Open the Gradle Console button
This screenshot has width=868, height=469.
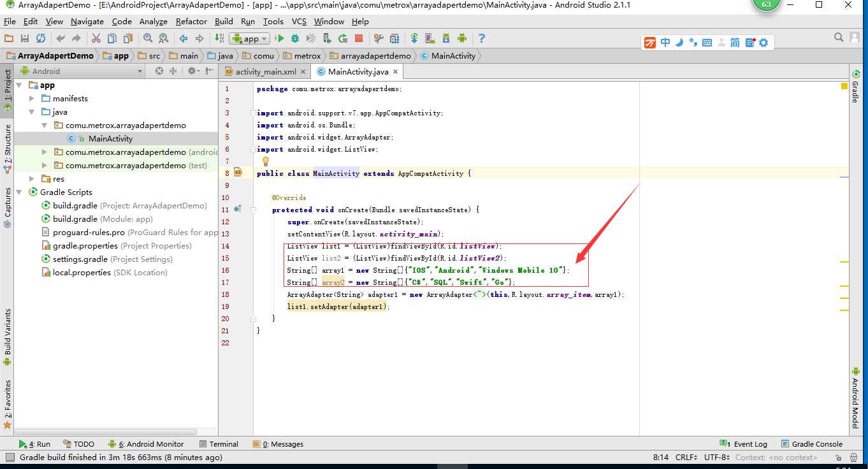pos(811,444)
